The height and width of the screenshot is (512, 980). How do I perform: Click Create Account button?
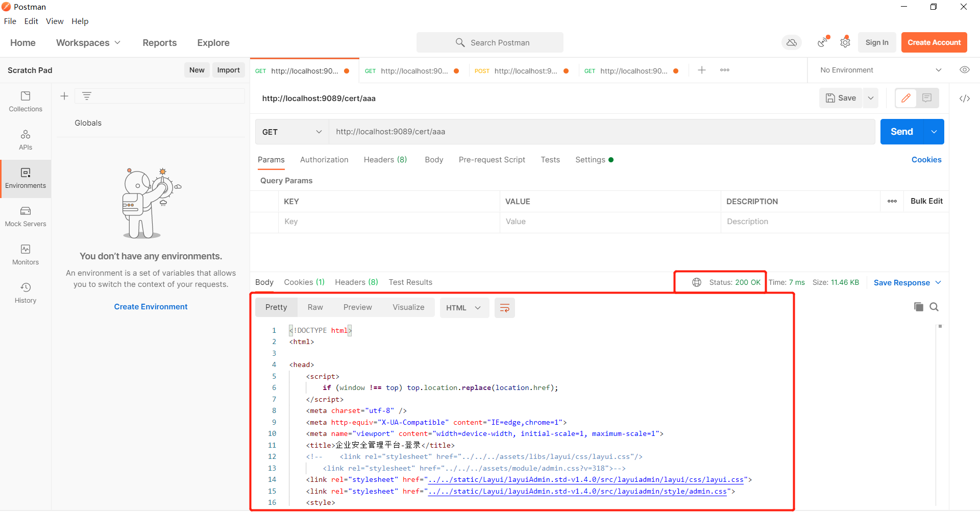(x=934, y=42)
